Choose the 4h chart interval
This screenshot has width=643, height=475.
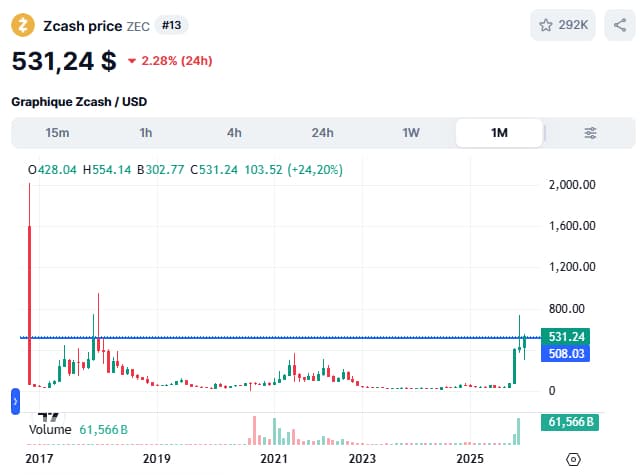click(x=234, y=133)
